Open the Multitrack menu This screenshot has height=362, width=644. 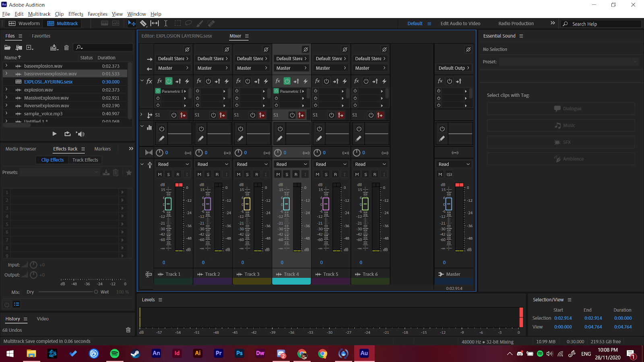point(39,14)
